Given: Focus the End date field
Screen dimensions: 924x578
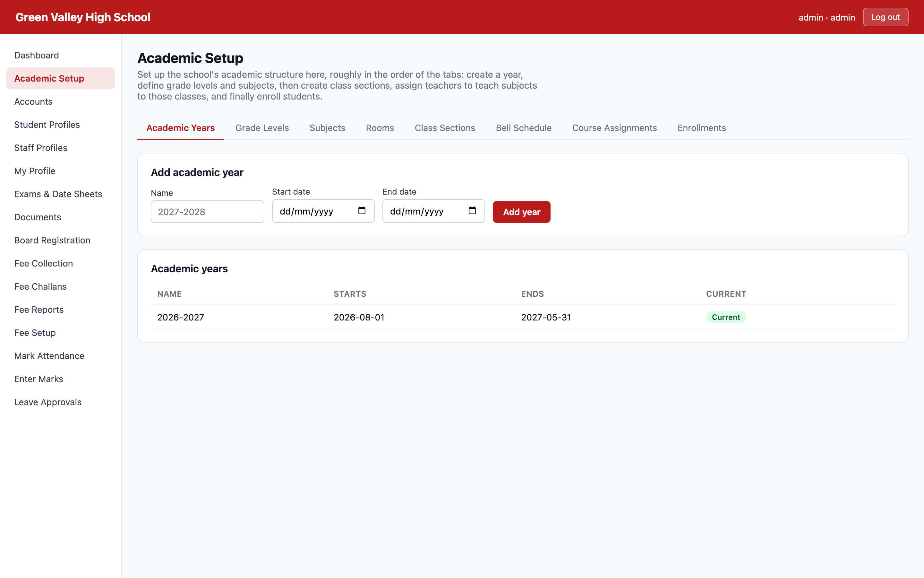Looking at the screenshot, I should point(433,211).
